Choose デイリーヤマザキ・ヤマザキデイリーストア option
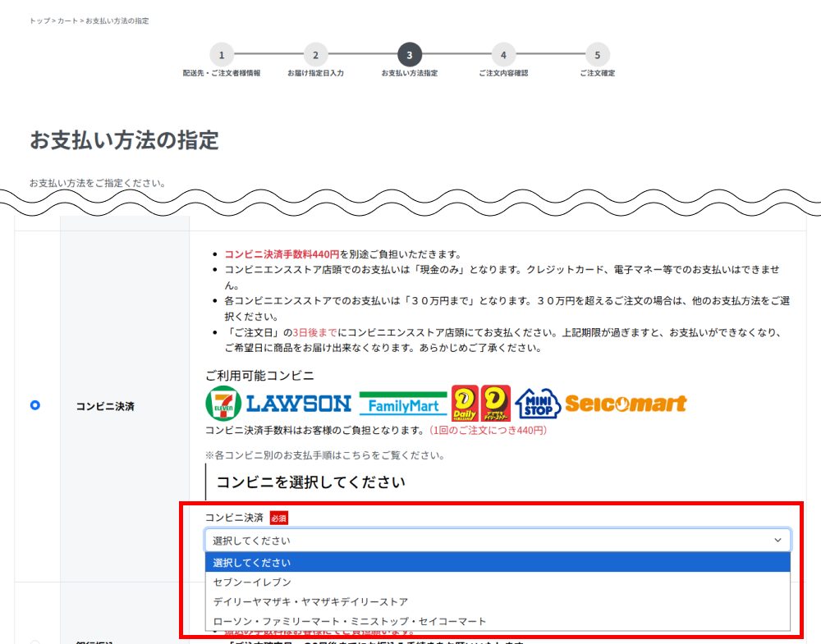 click(x=497, y=601)
